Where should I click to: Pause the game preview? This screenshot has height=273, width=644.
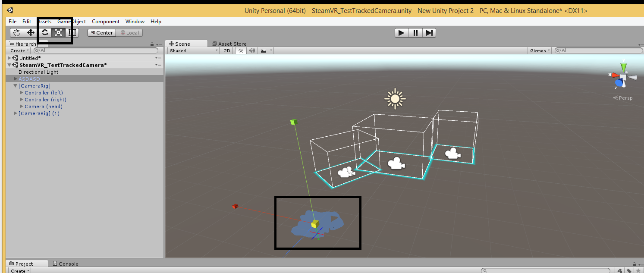(415, 33)
